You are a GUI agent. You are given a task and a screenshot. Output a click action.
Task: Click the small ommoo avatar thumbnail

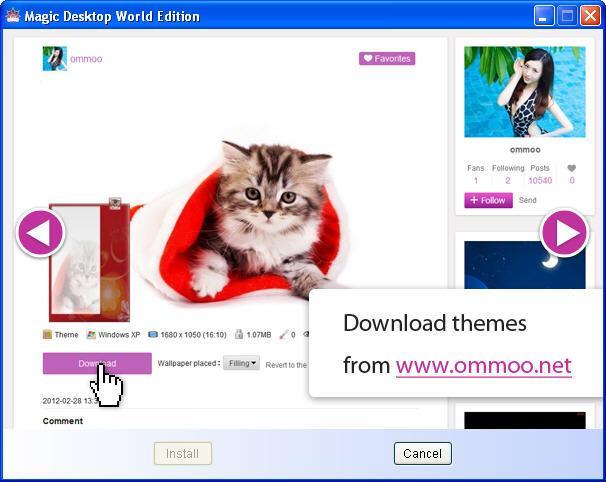coord(54,58)
